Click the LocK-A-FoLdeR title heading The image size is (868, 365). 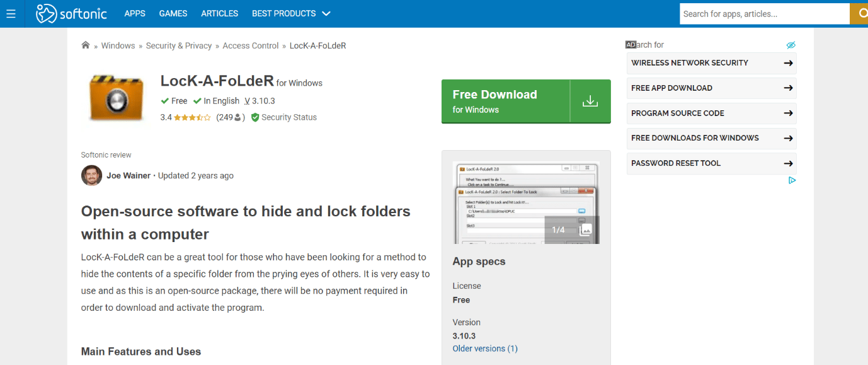pos(217,81)
